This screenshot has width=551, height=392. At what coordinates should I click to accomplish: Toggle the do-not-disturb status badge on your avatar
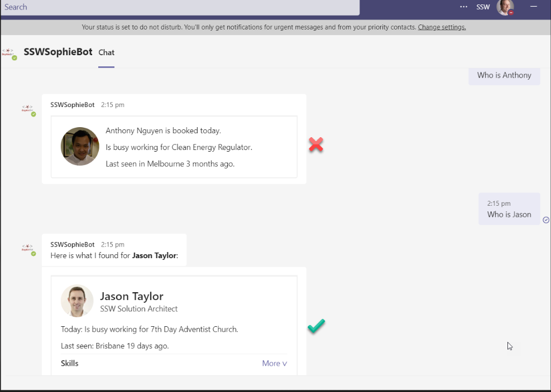point(511,13)
